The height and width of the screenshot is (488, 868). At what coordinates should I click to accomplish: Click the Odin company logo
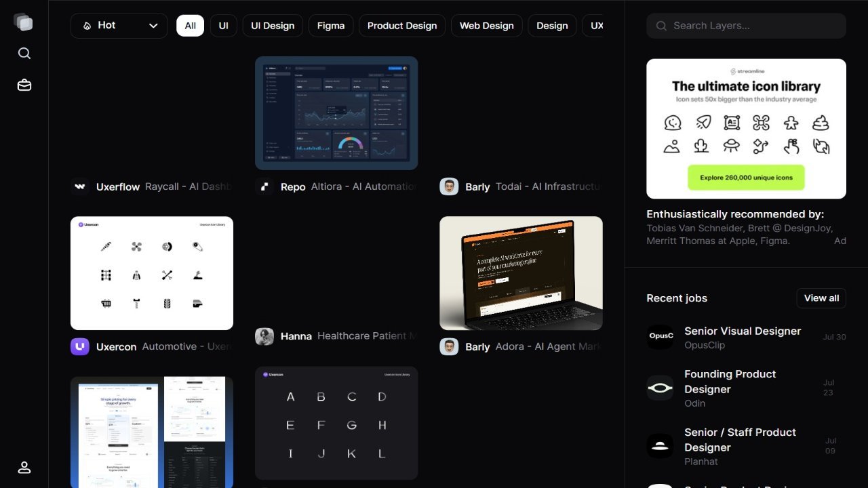tap(660, 388)
